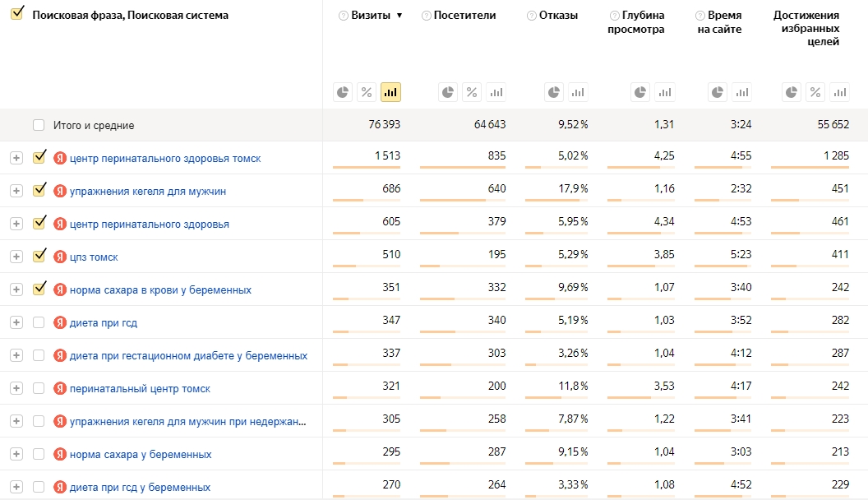Viewport: 868px width, 500px height.
Task: Sort table by Посетители column header
Action: 464,16
